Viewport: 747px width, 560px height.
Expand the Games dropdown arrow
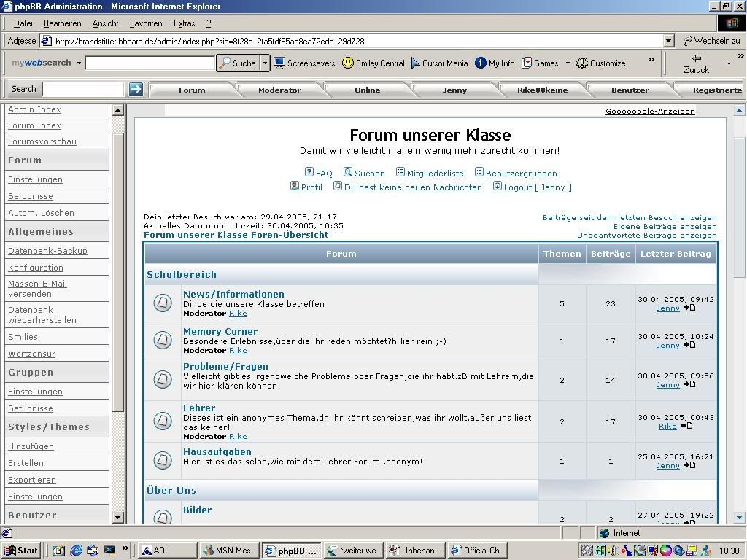click(568, 63)
